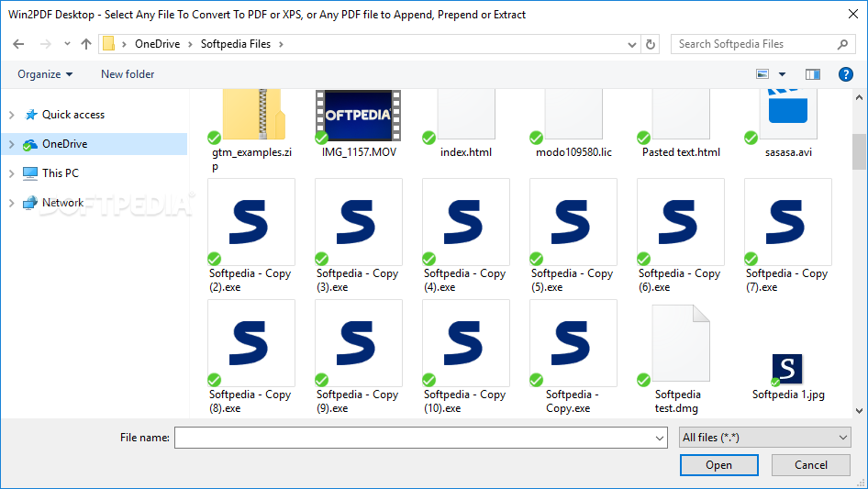This screenshot has width=868, height=489.
Task: Select Quick access in navigation pane
Action: coord(73,115)
